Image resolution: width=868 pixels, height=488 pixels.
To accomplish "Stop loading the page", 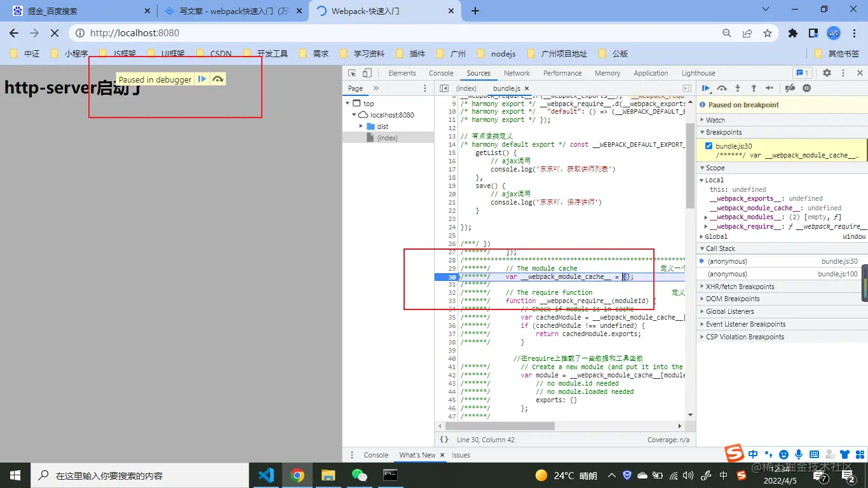I will tap(55, 33).
